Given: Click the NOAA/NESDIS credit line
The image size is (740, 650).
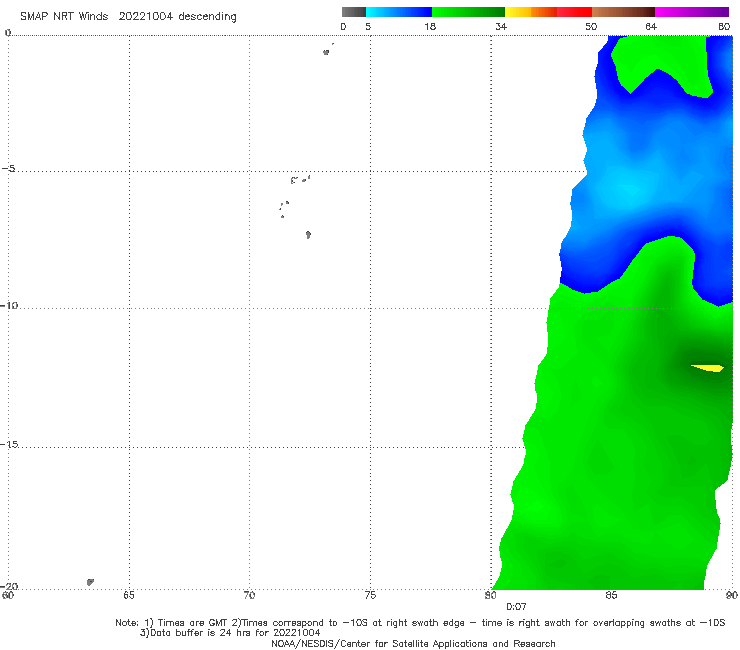Looking at the screenshot, I should point(413,643).
